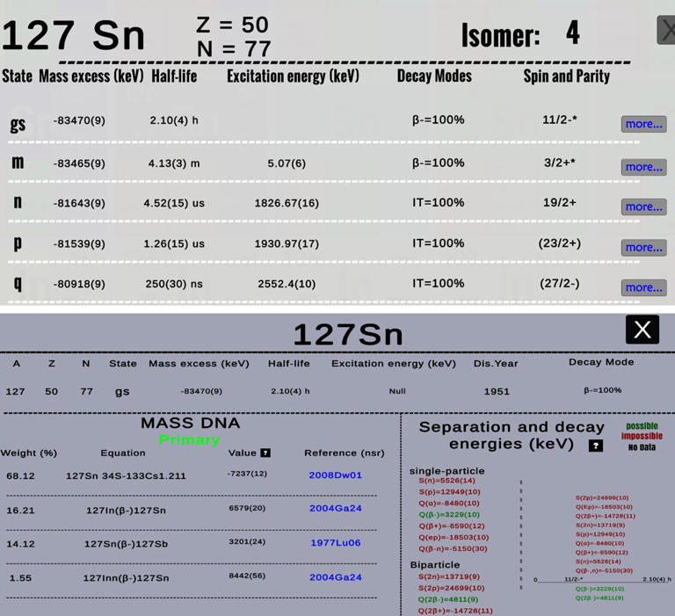
Task: Open more details for n state
Action: (x=643, y=207)
